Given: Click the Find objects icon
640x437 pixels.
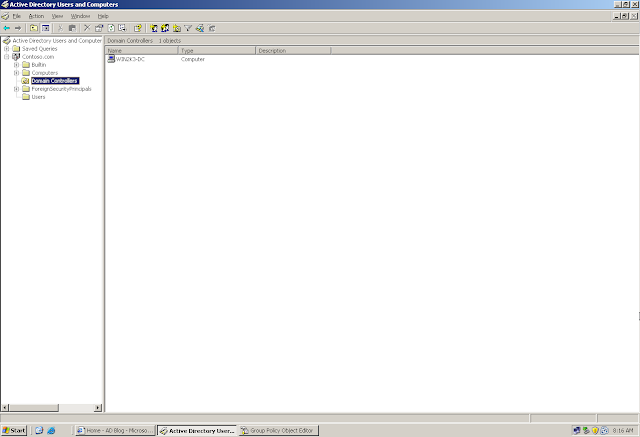Looking at the screenshot, I should 200,28.
